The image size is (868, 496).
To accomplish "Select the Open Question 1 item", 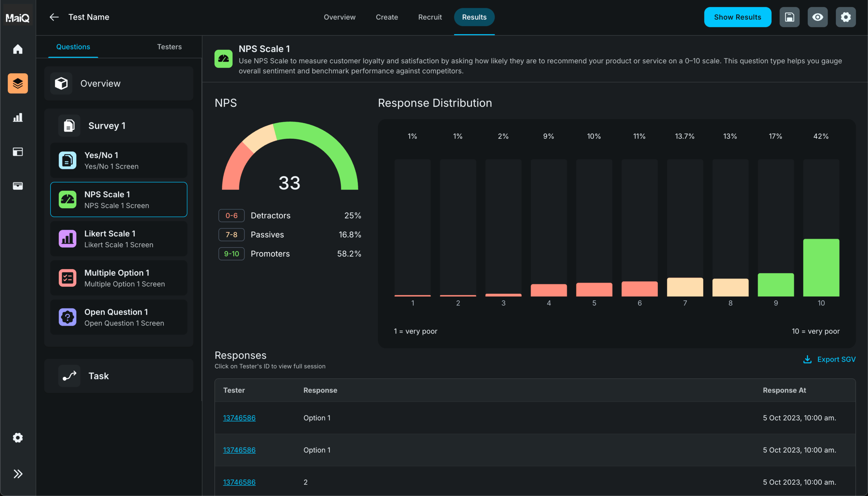I will tap(118, 317).
